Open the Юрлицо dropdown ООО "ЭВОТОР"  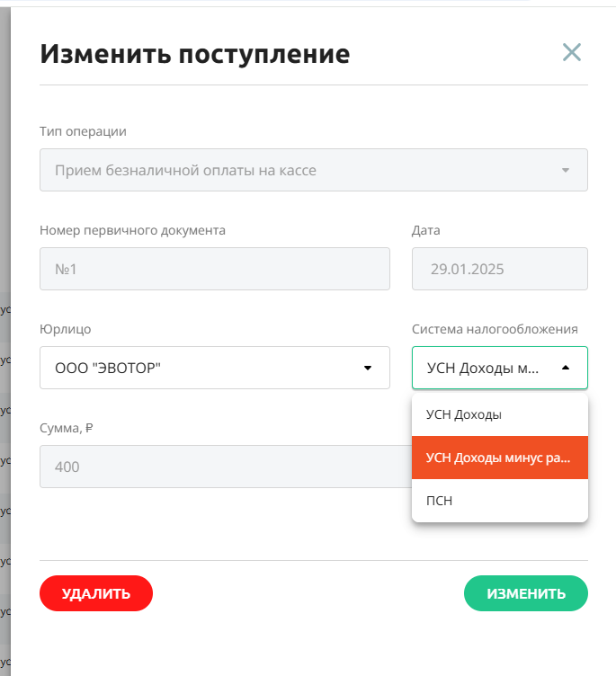coord(215,368)
